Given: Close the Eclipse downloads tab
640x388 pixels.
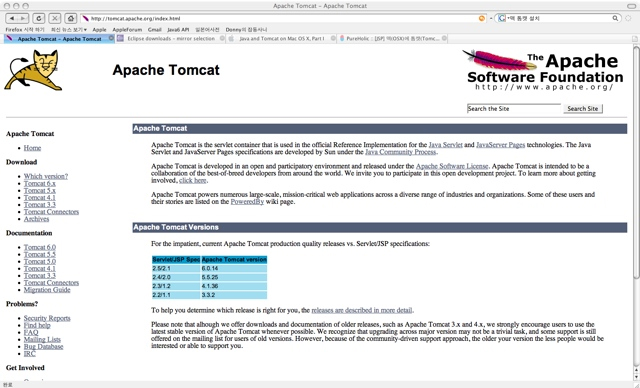Looking at the screenshot, I should pyautogui.click(x=222, y=38).
